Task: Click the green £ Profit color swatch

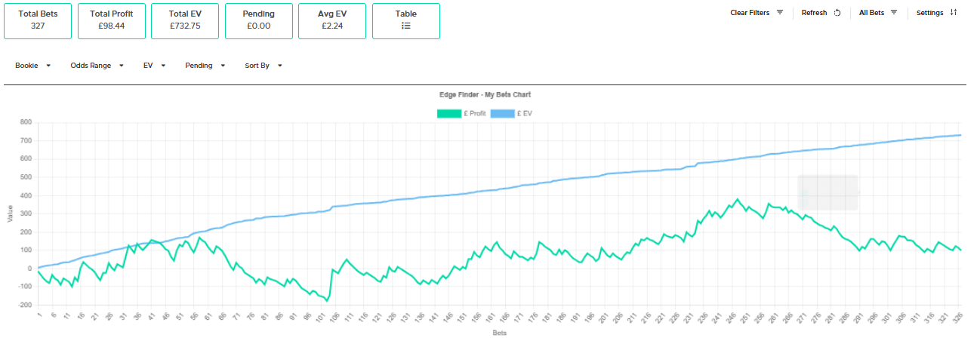Action: (x=448, y=113)
